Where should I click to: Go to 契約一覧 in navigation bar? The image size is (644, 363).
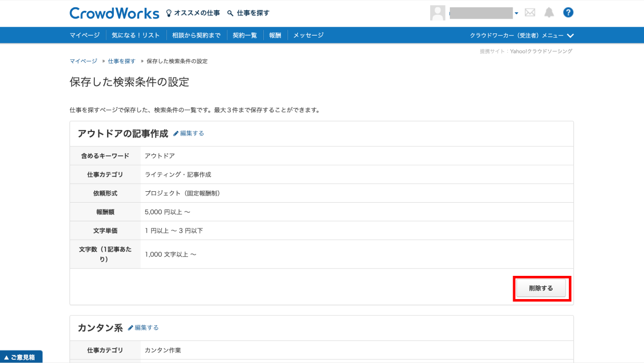[245, 36]
